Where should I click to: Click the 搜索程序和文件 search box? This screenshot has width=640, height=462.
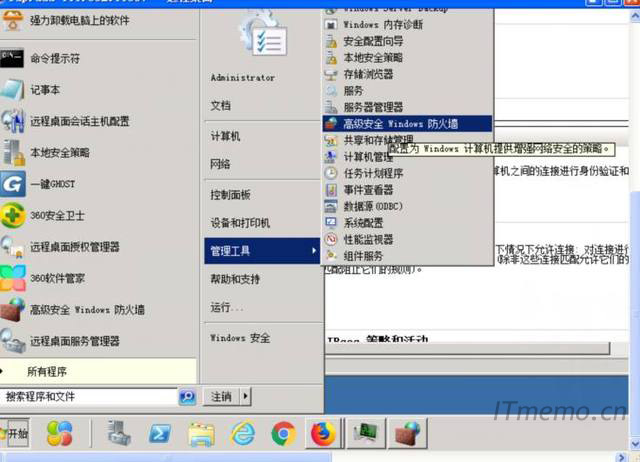(89, 396)
